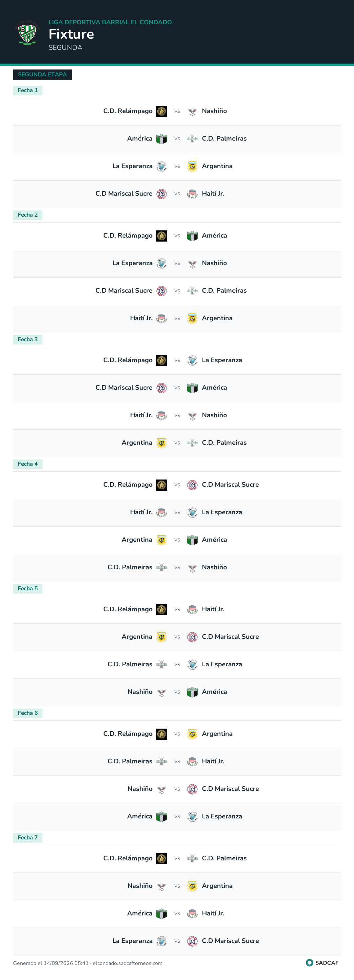
Task: Click América green shield in Fecha 1
Action: point(162,139)
